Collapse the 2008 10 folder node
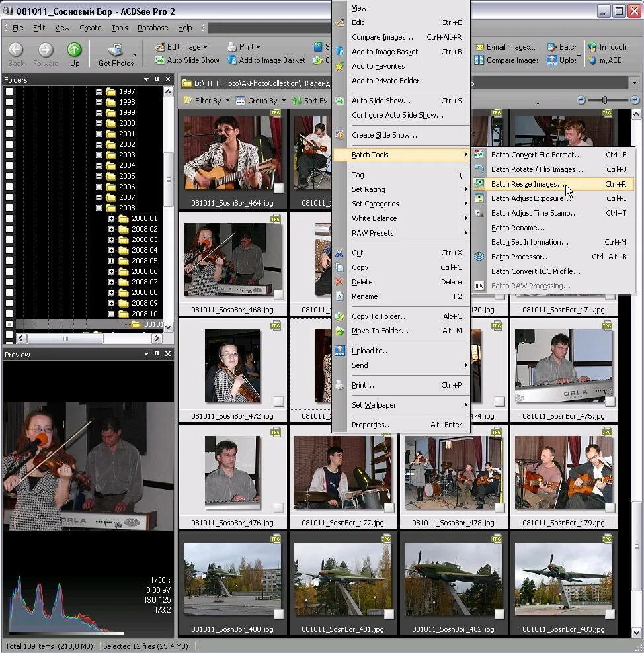The image size is (644, 653). (x=111, y=314)
